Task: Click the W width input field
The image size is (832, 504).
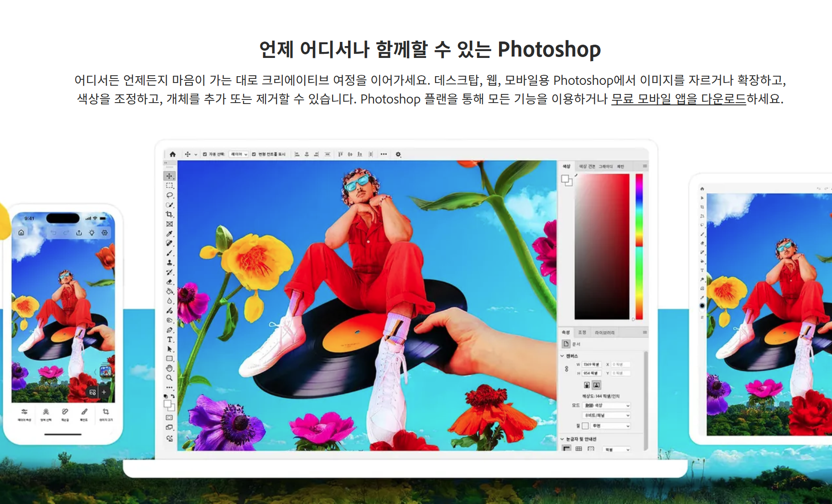Action: pos(591,364)
